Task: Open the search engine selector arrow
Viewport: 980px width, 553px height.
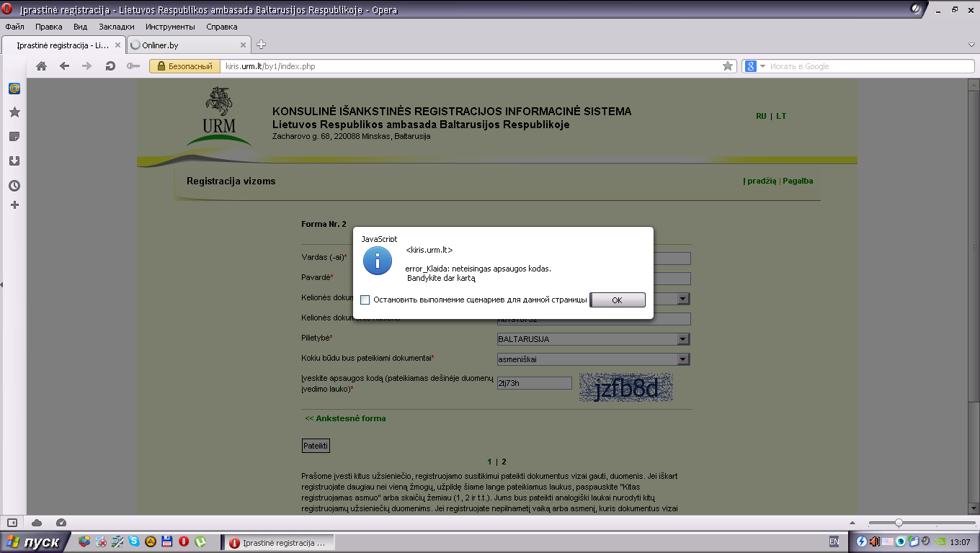Action: (x=762, y=66)
